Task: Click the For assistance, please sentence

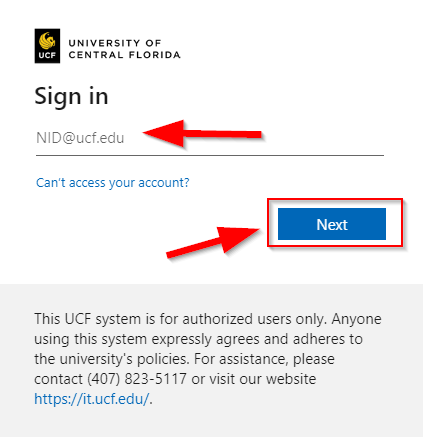Action: pos(264,359)
